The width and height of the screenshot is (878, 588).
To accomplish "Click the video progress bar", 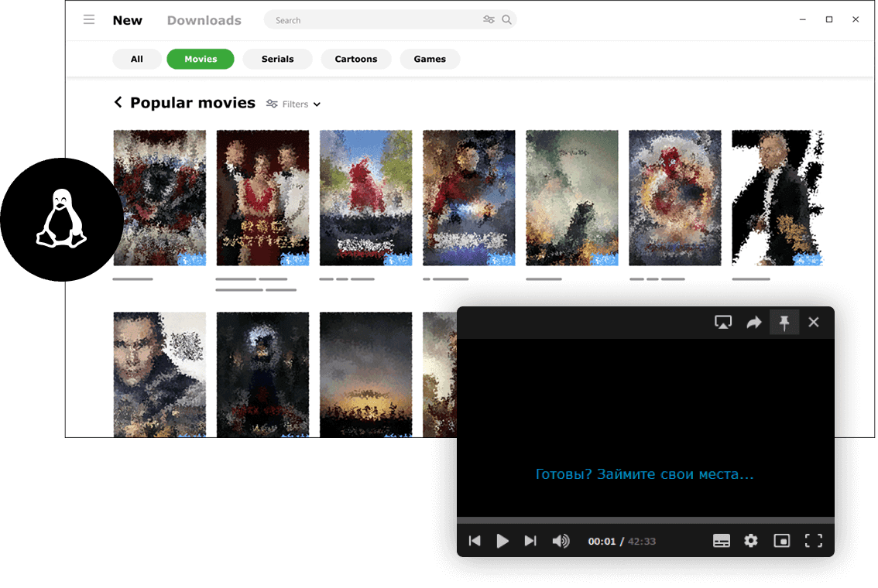I will click(645, 521).
